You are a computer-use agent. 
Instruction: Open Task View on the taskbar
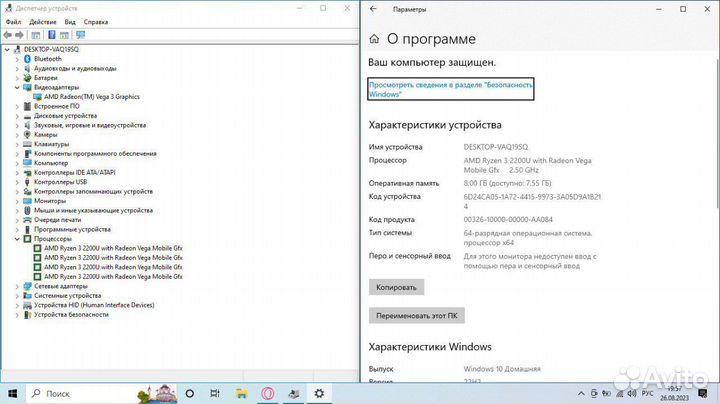pos(214,393)
